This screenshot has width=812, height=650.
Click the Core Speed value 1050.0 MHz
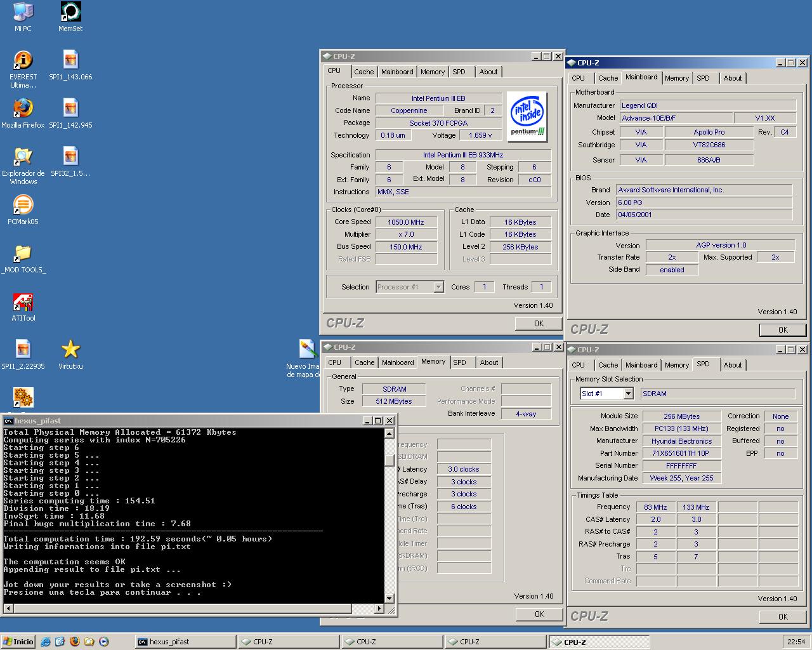pyautogui.click(x=406, y=222)
